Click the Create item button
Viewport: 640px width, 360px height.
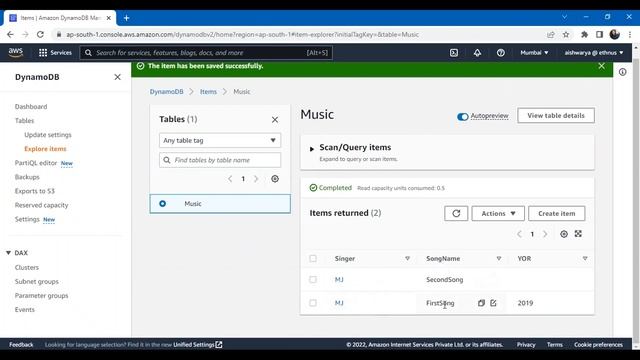point(556,213)
